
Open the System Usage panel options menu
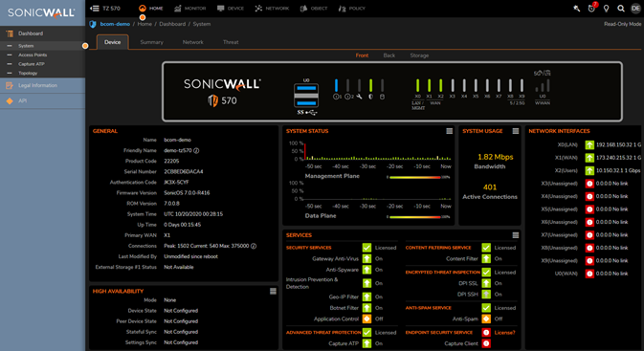click(x=516, y=131)
